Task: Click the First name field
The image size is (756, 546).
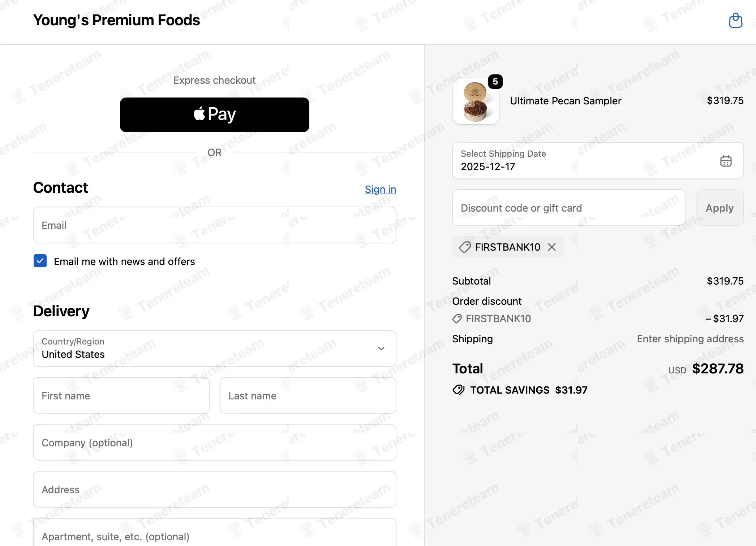Action: point(121,395)
